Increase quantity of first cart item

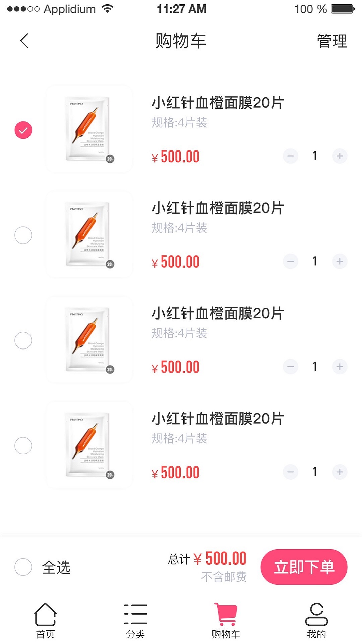[x=340, y=156]
